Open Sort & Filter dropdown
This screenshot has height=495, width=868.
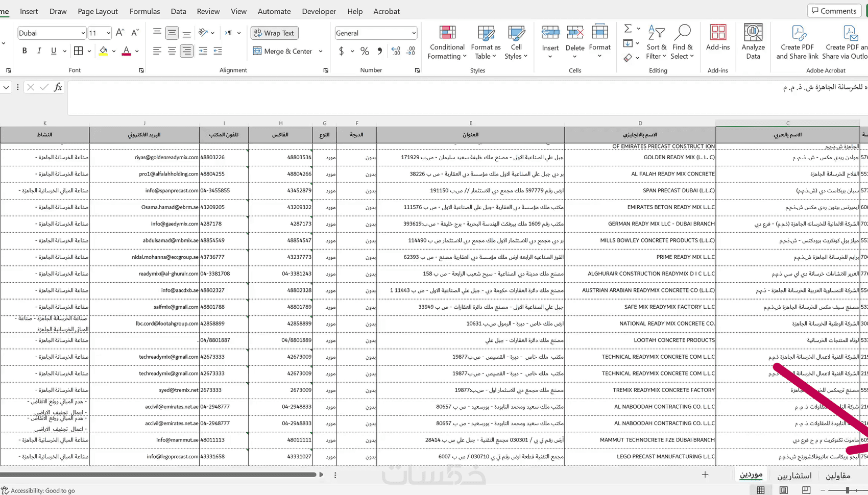(656, 42)
